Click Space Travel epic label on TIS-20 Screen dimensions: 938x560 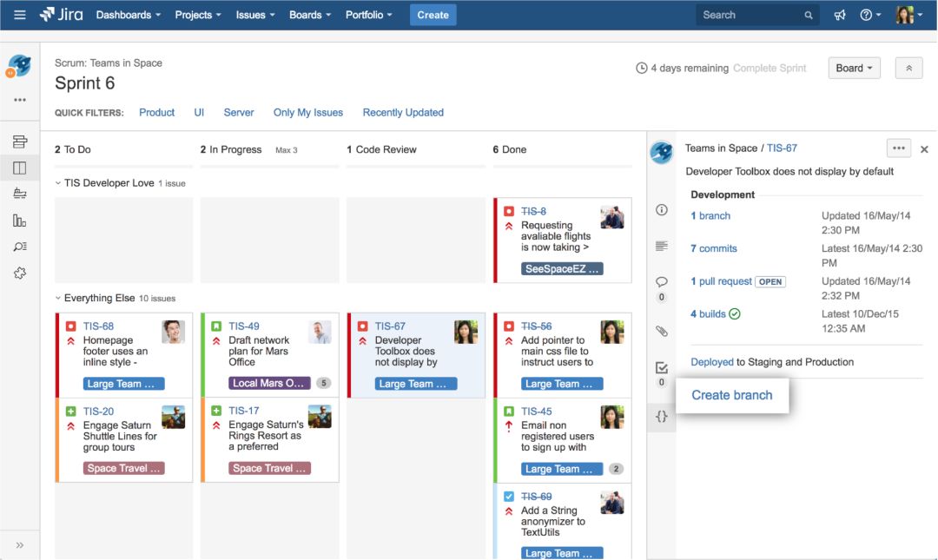coord(124,469)
